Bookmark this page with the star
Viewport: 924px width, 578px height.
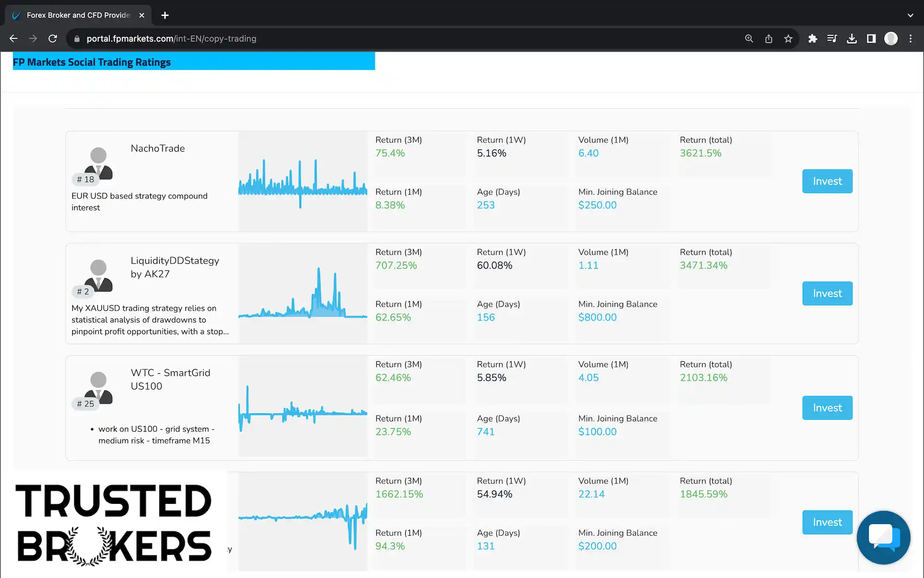[x=788, y=39]
